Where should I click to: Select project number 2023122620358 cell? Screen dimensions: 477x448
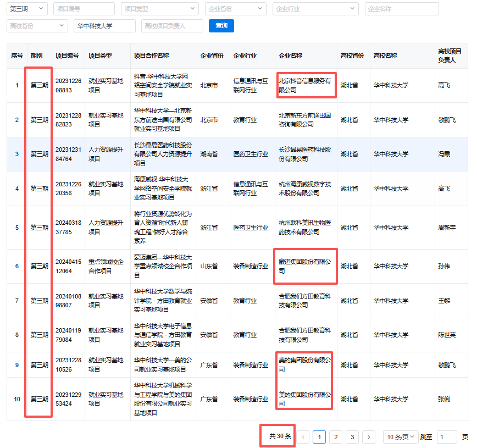pyautogui.click(x=69, y=189)
